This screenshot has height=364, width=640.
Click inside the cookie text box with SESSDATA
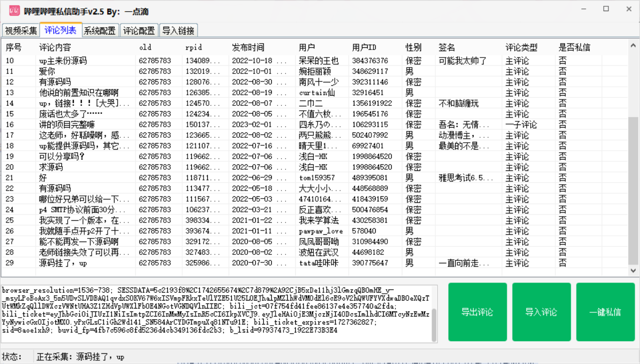pyautogui.click(x=216, y=314)
